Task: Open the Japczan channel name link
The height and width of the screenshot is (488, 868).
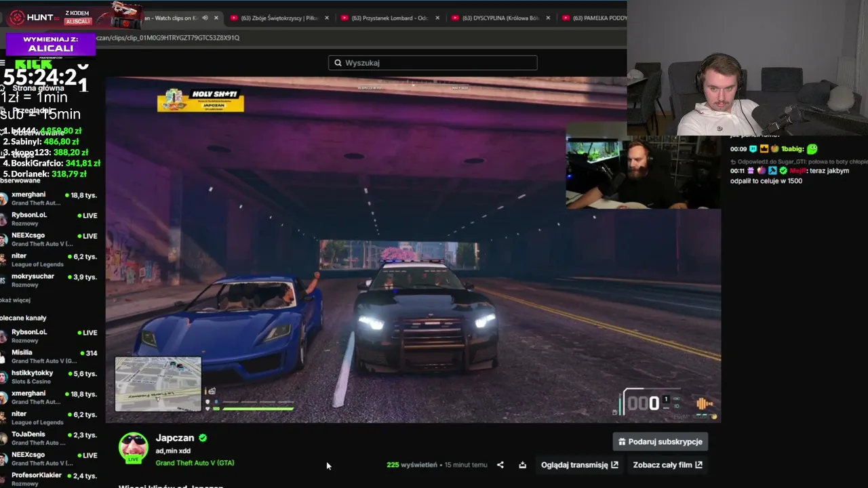Action: pyautogui.click(x=175, y=438)
